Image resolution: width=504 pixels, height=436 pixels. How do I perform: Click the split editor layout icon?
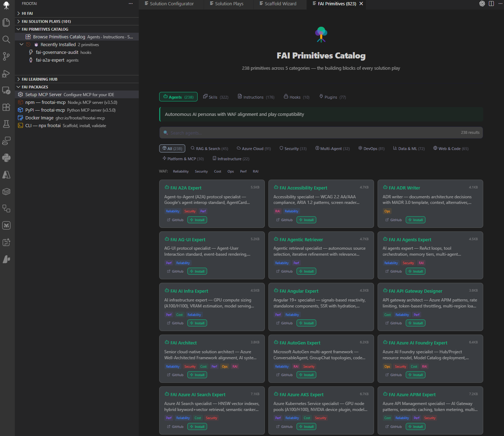[491, 4]
